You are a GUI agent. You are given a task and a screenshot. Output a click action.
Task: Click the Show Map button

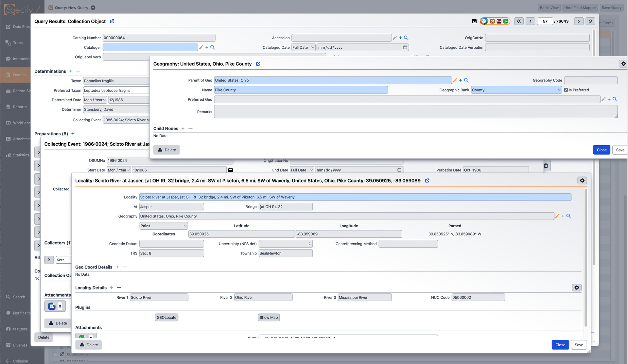tap(269, 318)
